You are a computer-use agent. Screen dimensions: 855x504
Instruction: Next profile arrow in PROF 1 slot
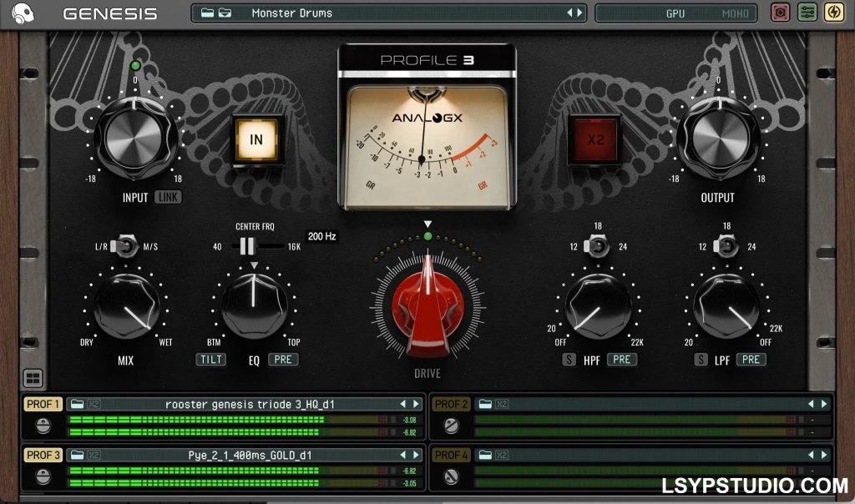point(416,404)
